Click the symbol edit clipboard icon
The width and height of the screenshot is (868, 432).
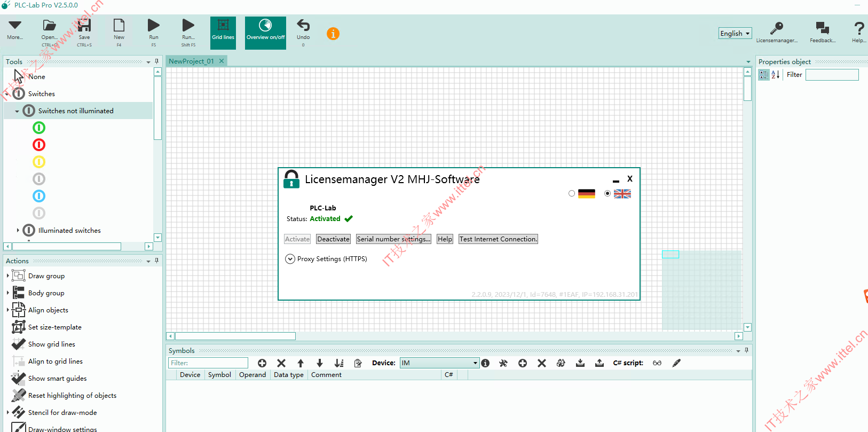[358, 363]
